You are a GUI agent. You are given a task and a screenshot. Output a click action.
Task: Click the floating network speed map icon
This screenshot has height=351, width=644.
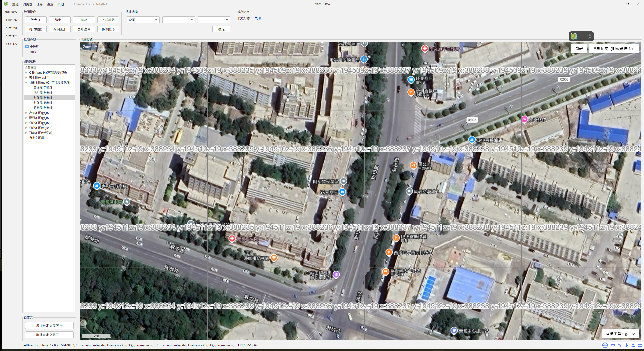[574, 36]
